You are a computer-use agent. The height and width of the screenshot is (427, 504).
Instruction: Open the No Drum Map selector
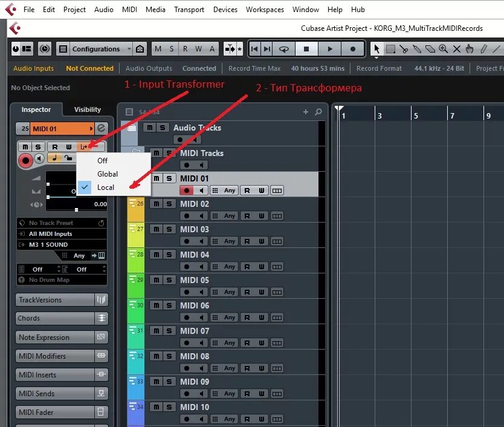(x=62, y=279)
